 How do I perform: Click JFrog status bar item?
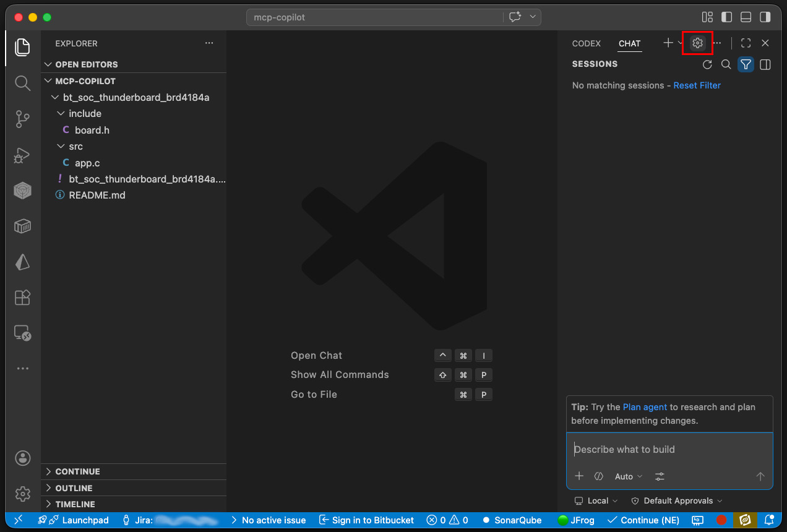tap(577, 520)
